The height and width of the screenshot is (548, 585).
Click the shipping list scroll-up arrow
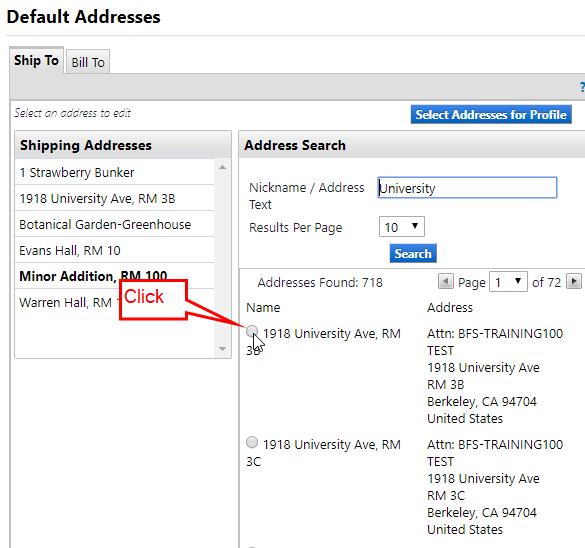[x=223, y=167]
